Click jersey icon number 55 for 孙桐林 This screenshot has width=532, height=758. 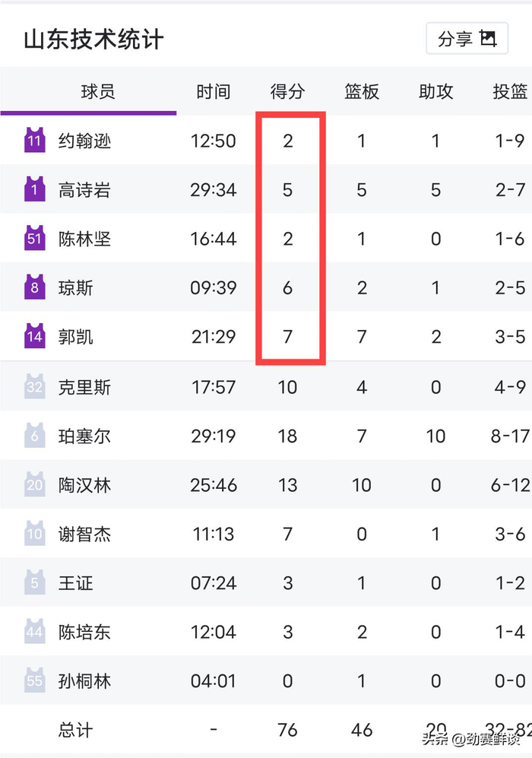[33, 681]
